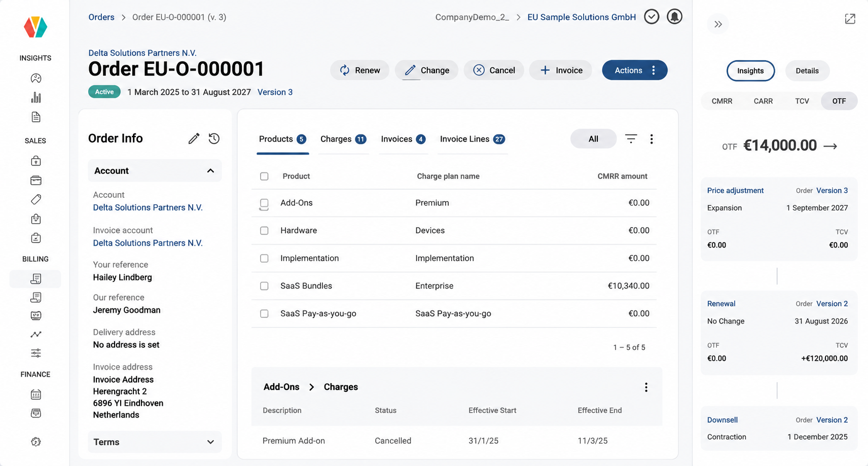
Task: Open the Account field's Delta Solutions link
Action: (x=148, y=207)
